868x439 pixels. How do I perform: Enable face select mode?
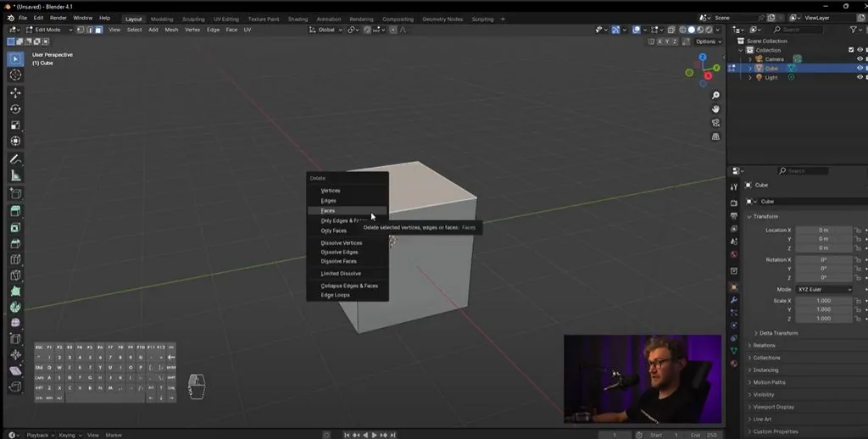(x=98, y=30)
